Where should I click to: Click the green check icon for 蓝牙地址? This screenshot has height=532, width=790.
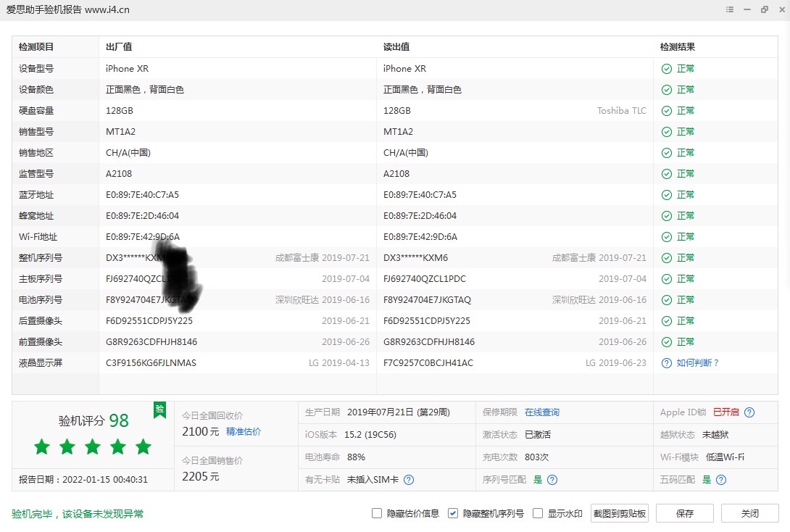tap(667, 195)
